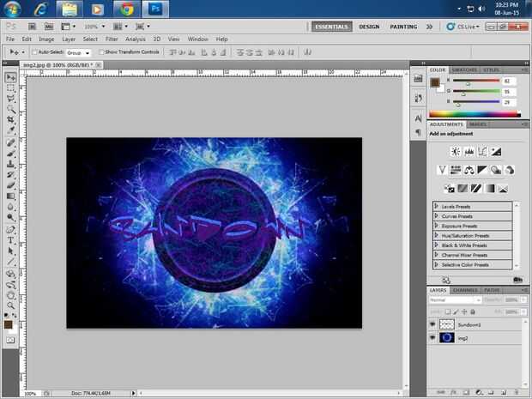Hide the img2 layer
Viewport: 532px width, 399px height.
(x=432, y=338)
